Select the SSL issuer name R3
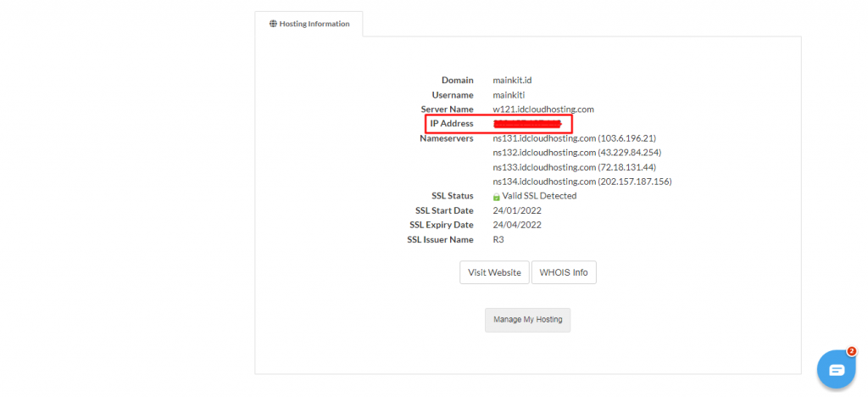The image size is (868, 397). [x=498, y=239]
